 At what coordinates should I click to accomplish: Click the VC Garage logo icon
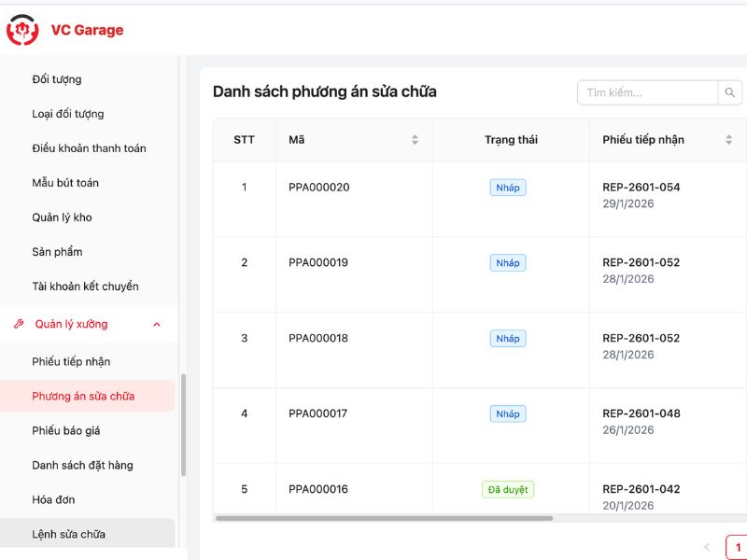click(22, 30)
